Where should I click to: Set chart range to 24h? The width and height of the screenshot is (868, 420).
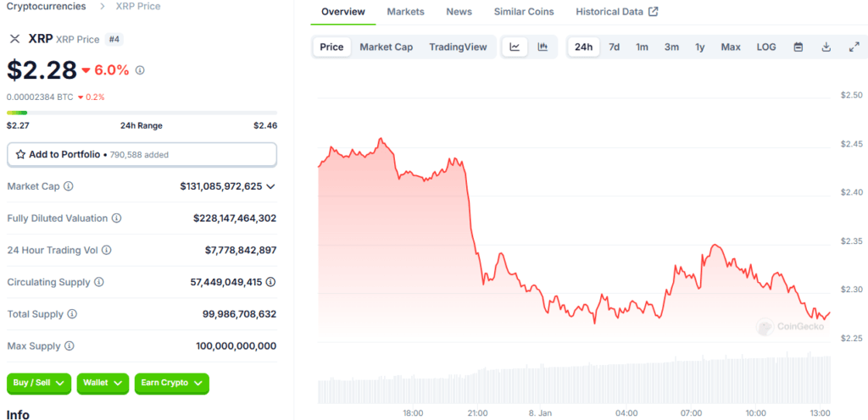(583, 47)
